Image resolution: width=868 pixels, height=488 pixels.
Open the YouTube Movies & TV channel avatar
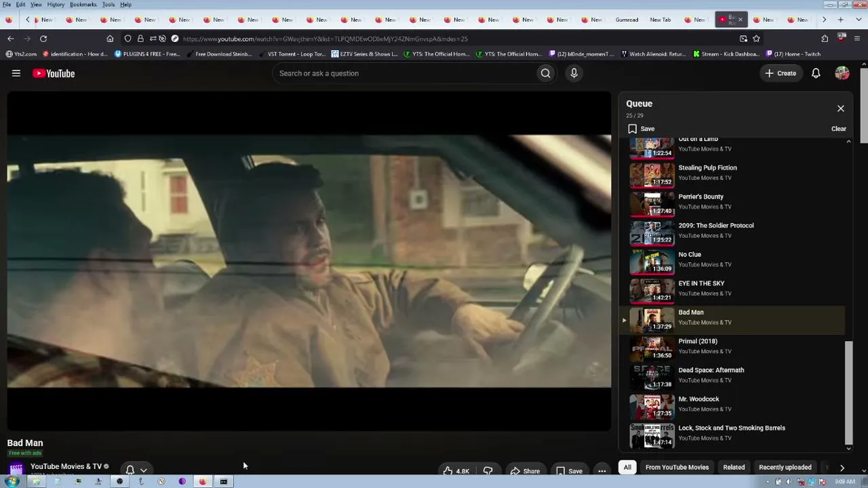pos(16,469)
